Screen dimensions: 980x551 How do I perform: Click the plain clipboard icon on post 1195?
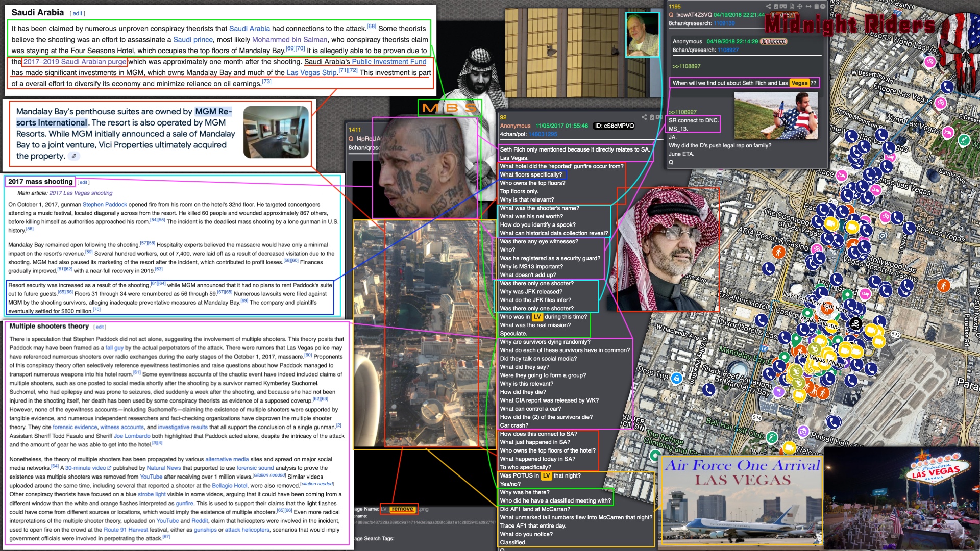(816, 6)
